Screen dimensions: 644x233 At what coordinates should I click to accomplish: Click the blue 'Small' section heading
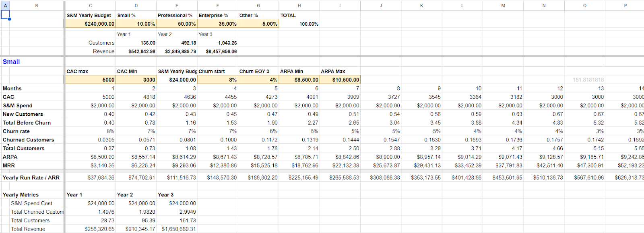(x=11, y=61)
